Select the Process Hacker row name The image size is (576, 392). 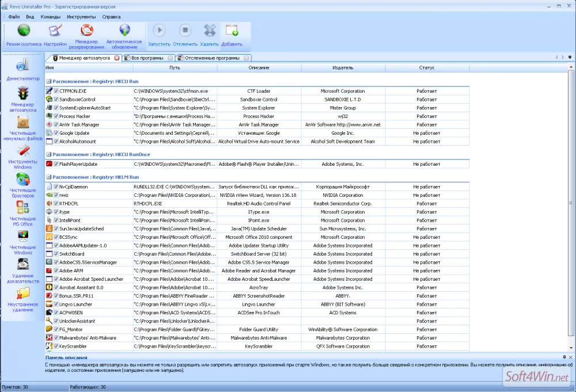click(x=74, y=116)
